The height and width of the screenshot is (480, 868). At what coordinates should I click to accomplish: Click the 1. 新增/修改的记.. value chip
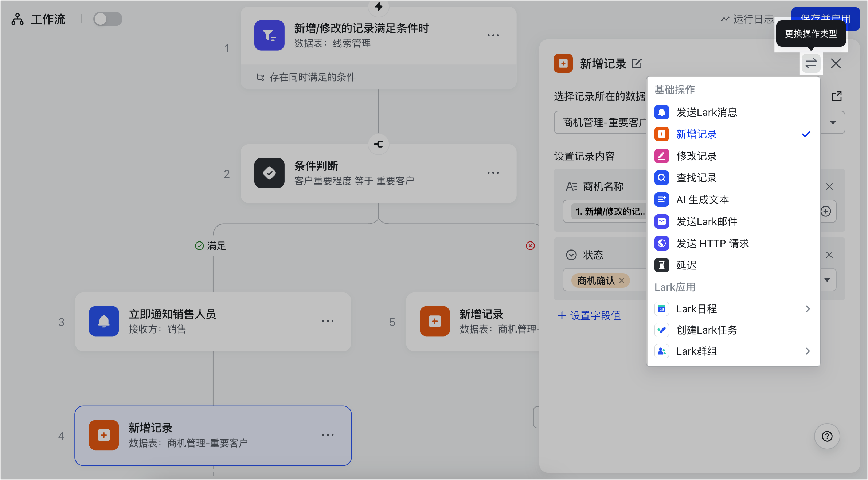coord(609,212)
